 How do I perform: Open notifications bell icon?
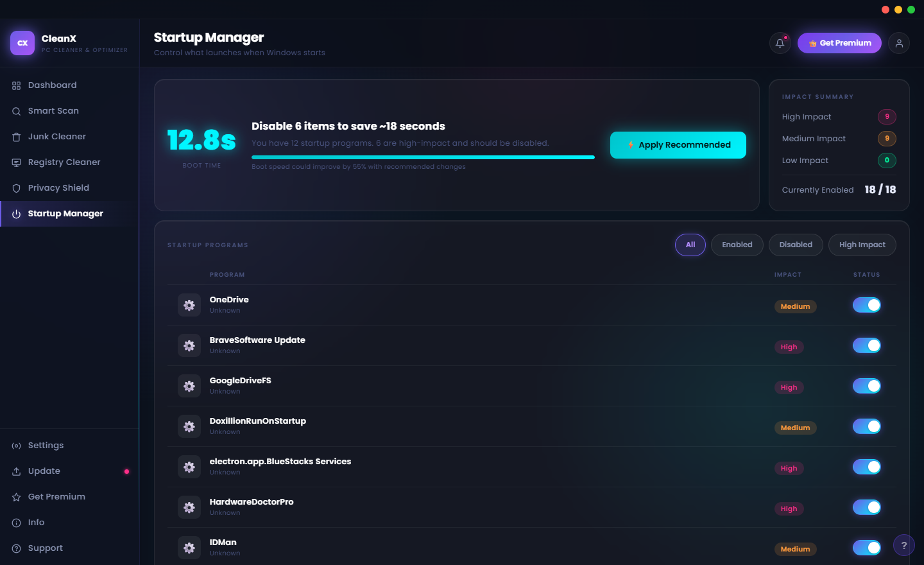780,43
